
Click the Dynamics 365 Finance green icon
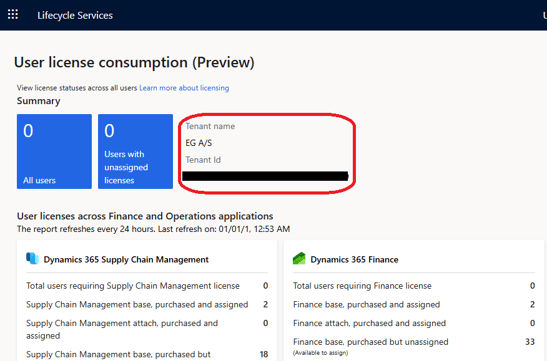(299, 258)
